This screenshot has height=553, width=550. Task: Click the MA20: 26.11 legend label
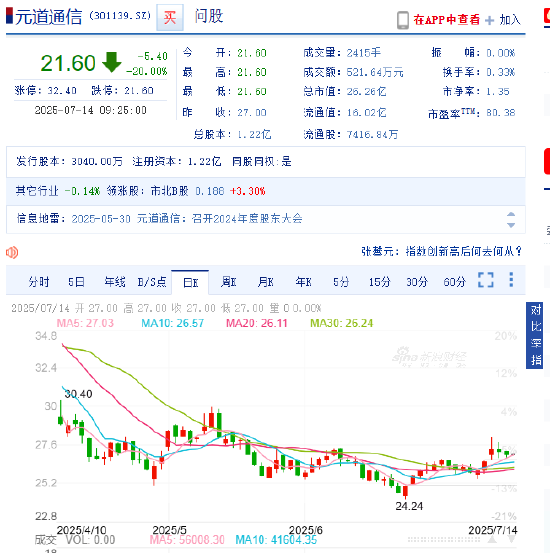(257, 323)
